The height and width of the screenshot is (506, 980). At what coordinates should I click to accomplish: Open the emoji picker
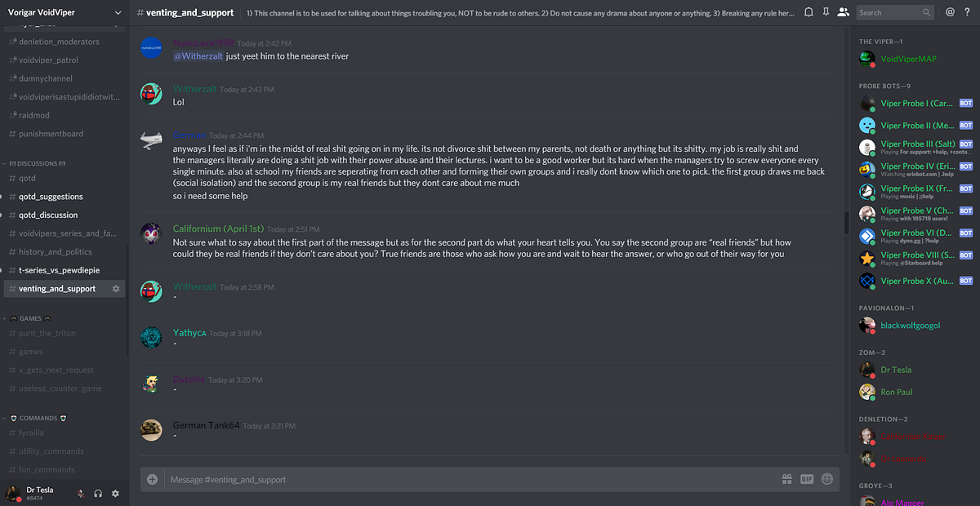pyautogui.click(x=827, y=479)
